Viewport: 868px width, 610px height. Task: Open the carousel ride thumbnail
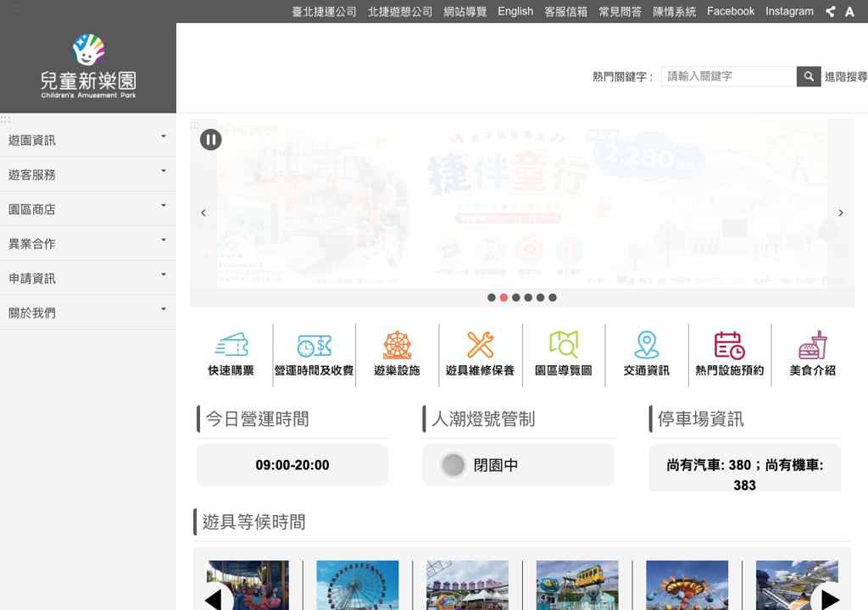point(248,585)
